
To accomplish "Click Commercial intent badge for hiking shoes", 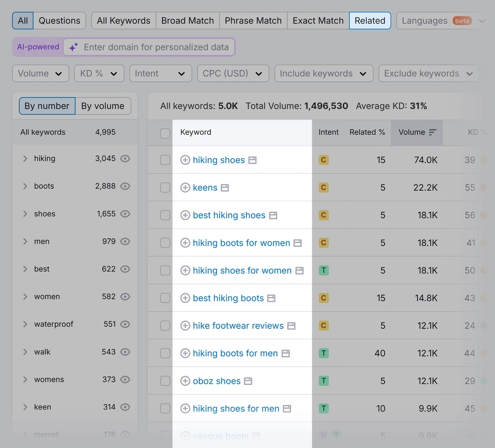I will (324, 160).
